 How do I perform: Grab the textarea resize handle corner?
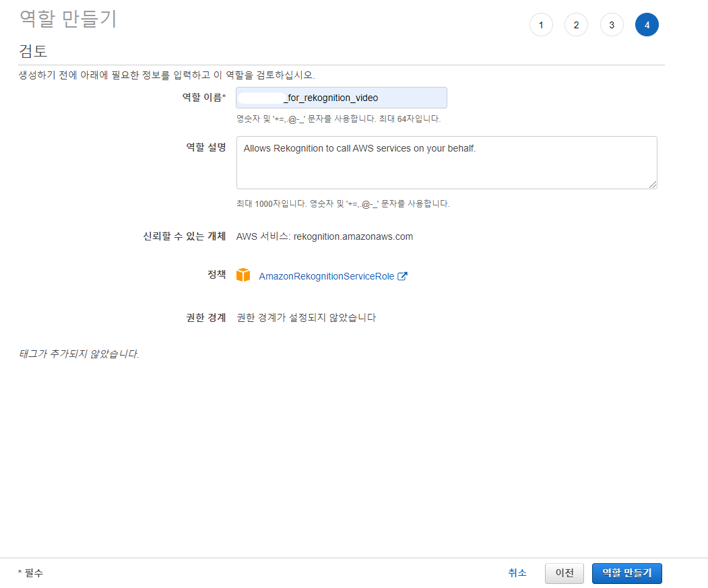(x=653, y=185)
